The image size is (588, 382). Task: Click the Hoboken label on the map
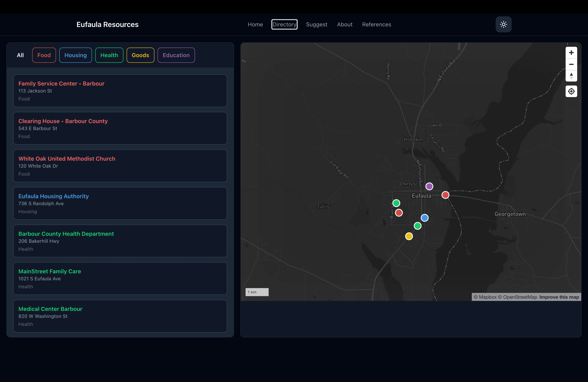pyautogui.click(x=414, y=139)
